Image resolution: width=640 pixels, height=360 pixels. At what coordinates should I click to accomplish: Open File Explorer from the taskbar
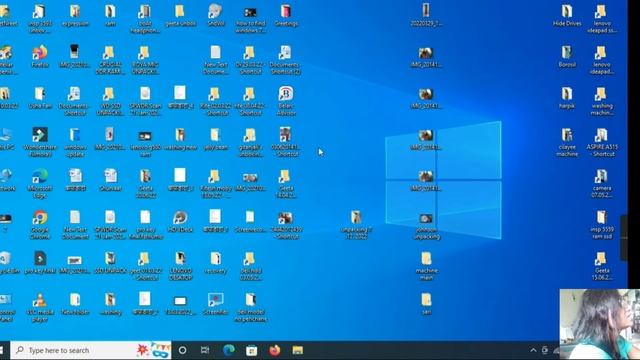[x=298, y=350]
